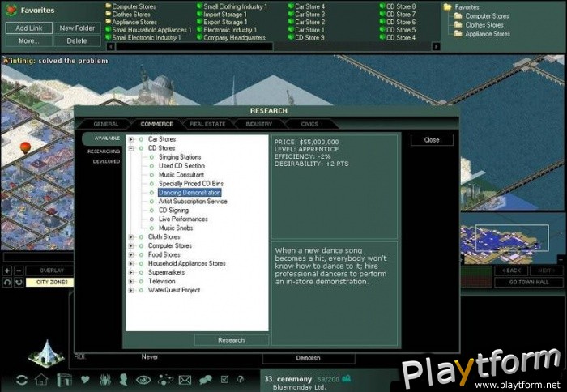Select Singing Stations research item
This screenshot has width=567, height=392.
[180, 157]
